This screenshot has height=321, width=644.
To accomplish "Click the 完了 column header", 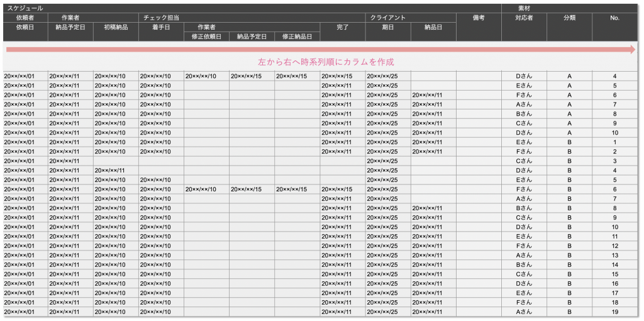I will (343, 31).
